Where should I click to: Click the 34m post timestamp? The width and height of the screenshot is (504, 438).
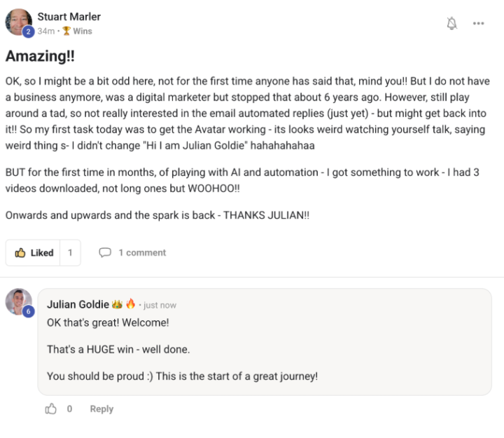[45, 31]
